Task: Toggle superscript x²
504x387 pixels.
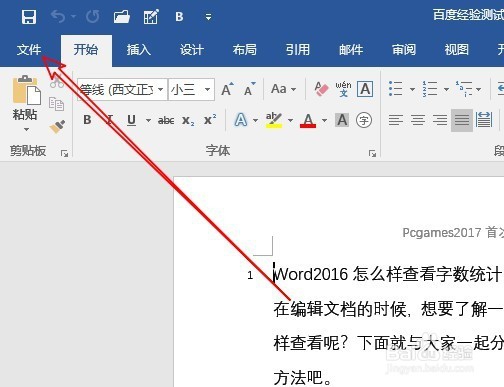Action: [210, 120]
